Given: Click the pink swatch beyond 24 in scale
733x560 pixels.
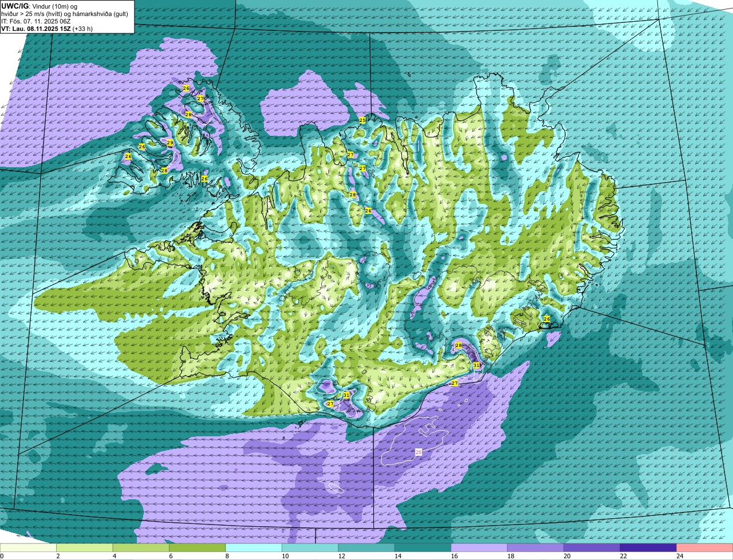Looking at the screenshot, I should [x=705, y=548].
